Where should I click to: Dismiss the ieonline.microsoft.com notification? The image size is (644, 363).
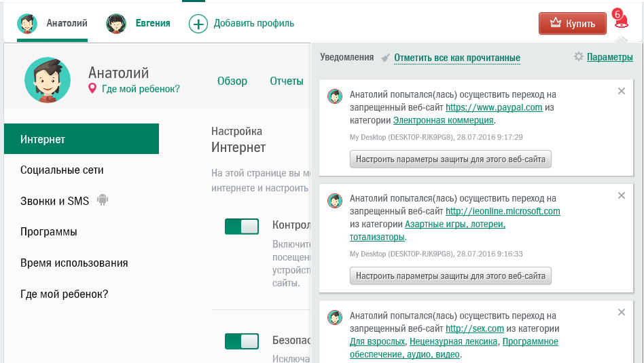[x=622, y=195]
